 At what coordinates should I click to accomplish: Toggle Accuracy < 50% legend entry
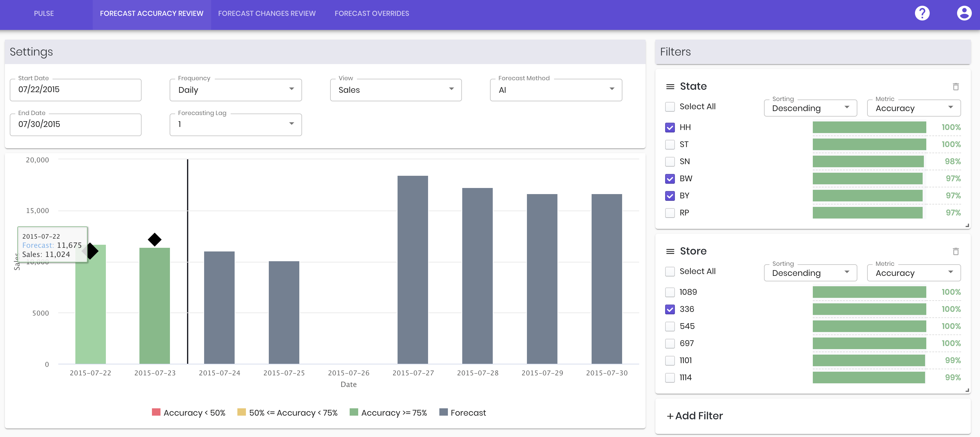point(188,413)
